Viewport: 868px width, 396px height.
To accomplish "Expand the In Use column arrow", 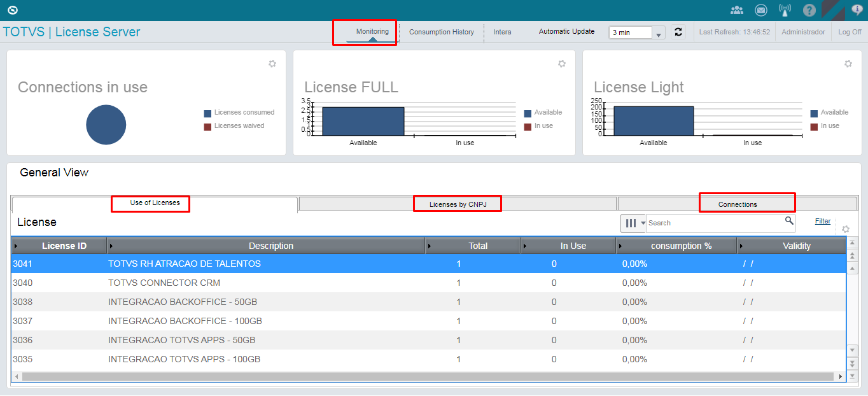I will point(525,246).
